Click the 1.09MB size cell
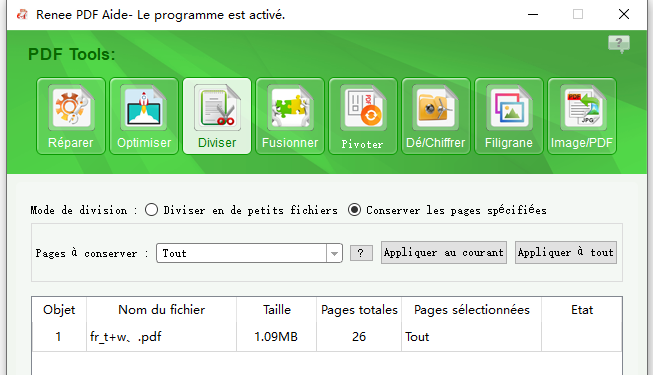Viewport: 653px width, 375px height. [x=277, y=337]
